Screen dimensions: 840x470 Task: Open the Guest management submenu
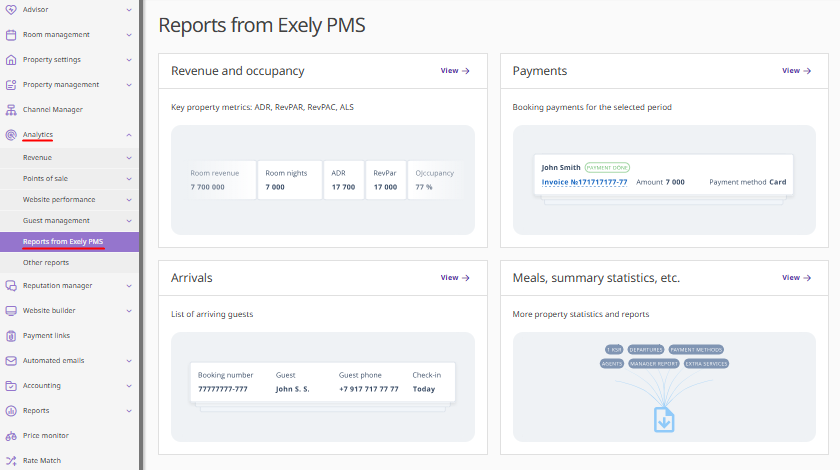[x=129, y=221]
